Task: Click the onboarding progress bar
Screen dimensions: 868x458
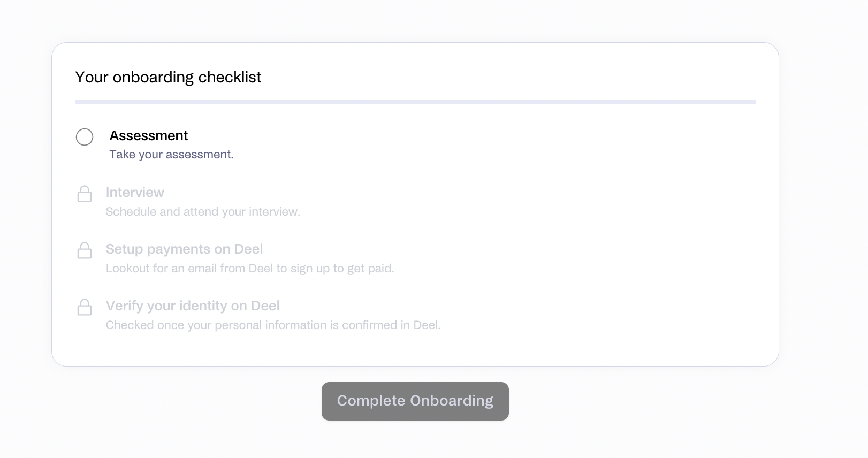Action: [415, 102]
